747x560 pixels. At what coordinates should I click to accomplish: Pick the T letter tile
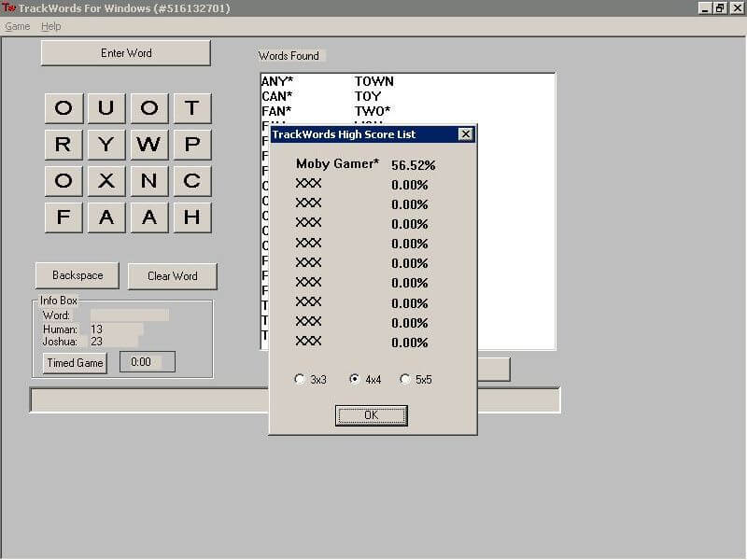[x=192, y=108]
